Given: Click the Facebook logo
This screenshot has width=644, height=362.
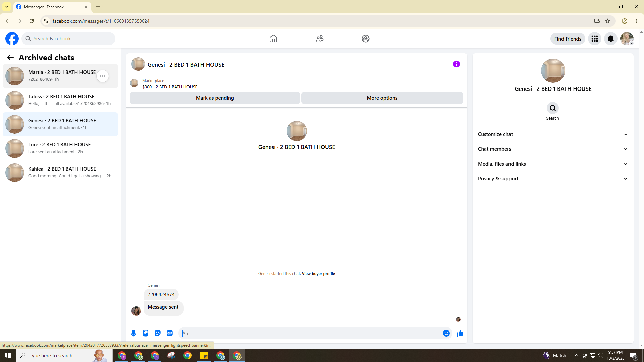Looking at the screenshot, I should (12, 39).
